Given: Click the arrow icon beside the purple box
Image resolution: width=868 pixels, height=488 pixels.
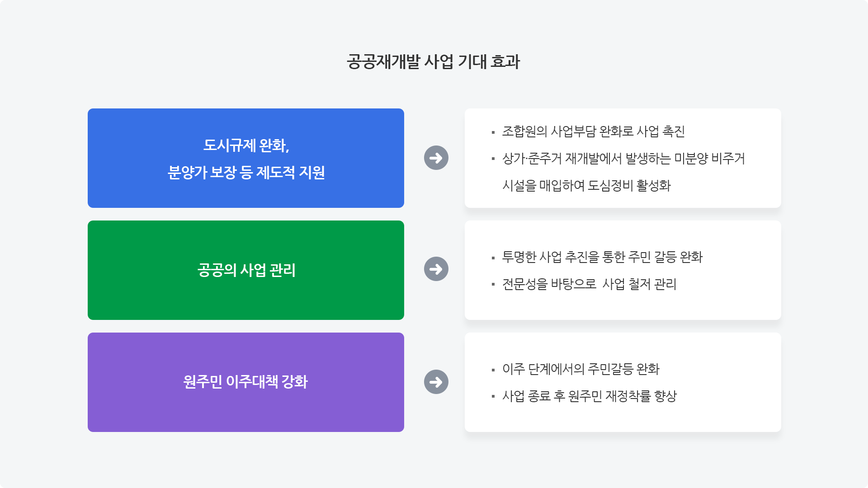Looking at the screenshot, I should [x=436, y=382].
